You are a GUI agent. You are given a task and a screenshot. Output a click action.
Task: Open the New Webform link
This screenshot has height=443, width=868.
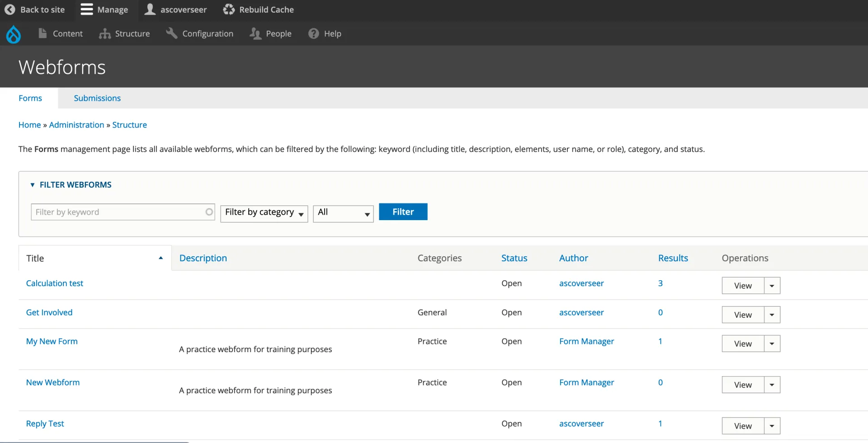pos(53,382)
